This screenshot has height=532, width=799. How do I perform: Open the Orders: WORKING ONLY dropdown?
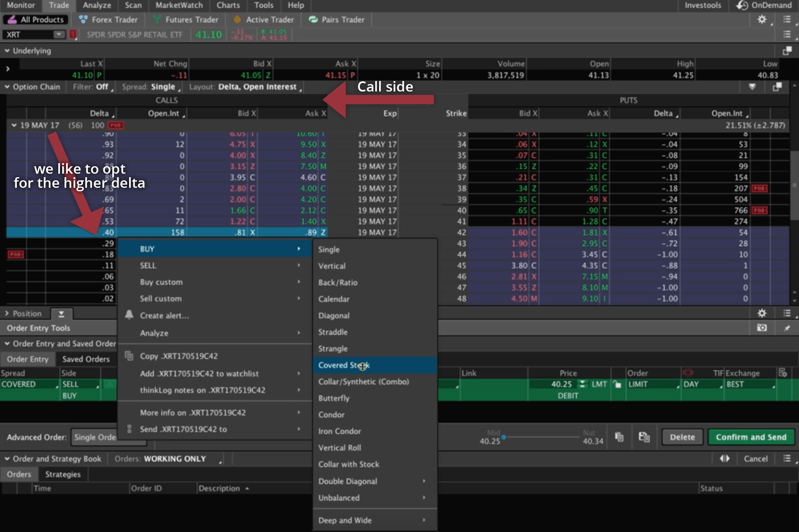point(168,458)
